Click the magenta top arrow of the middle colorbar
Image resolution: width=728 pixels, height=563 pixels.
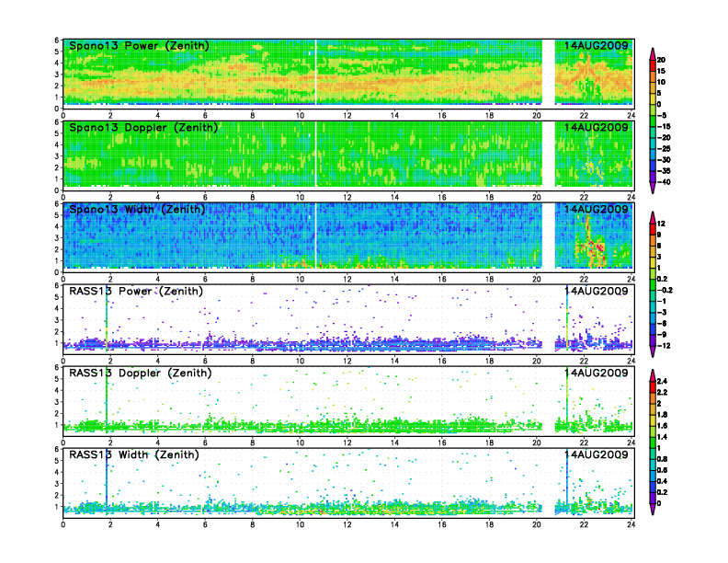pos(653,217)
